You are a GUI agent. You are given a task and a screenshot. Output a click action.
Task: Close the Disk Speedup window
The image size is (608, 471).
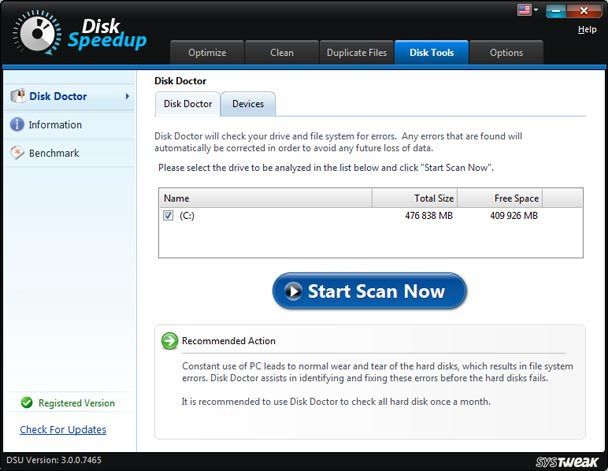(584, 11)
